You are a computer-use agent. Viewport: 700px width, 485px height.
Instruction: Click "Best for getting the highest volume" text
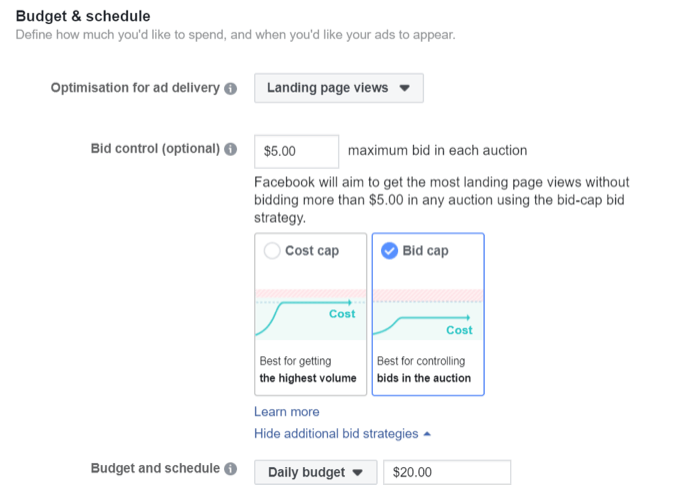(x=308, y=369)
